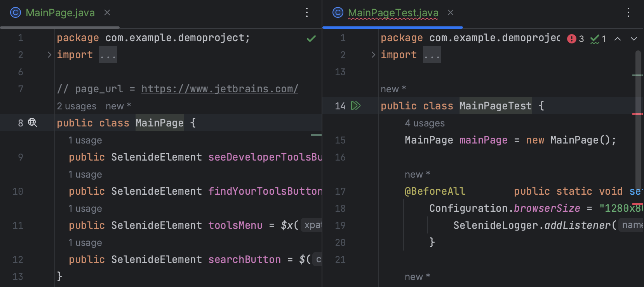The width and height of the screenshot is (644, 287).
Task: Click the right editor vertical scrollbar
Action: point(638,116)
